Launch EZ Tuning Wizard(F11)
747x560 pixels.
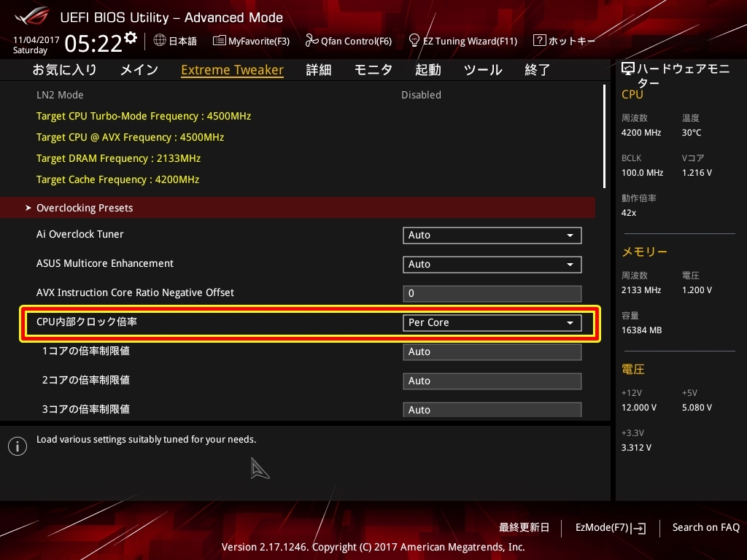tap(463, 41)
